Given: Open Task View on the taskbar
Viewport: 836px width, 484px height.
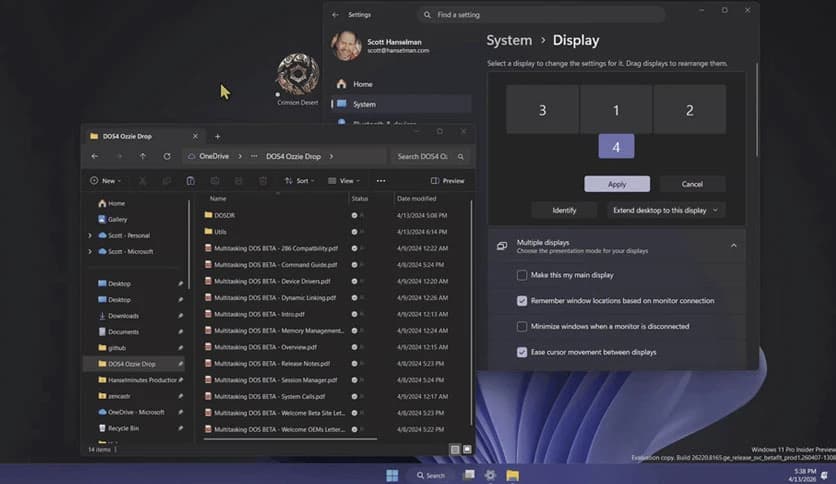Looking at the screenshot, I should tap(469, 474).
